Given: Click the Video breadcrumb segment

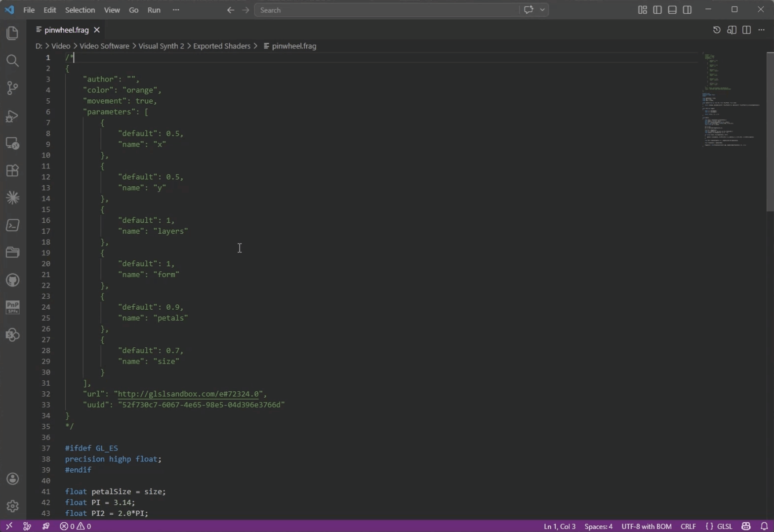Looking at the screenshot, I should click(61, 46).
